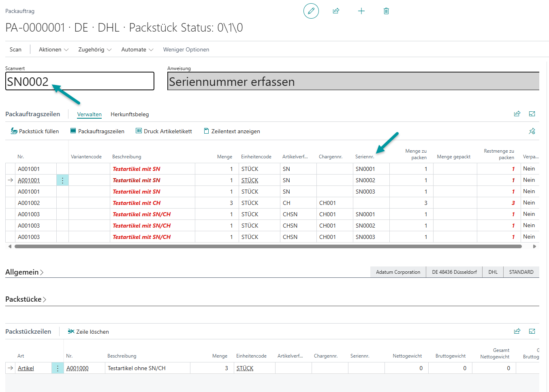Click the trash delete icon
This screenshot has width=549, height=392.
386,11
